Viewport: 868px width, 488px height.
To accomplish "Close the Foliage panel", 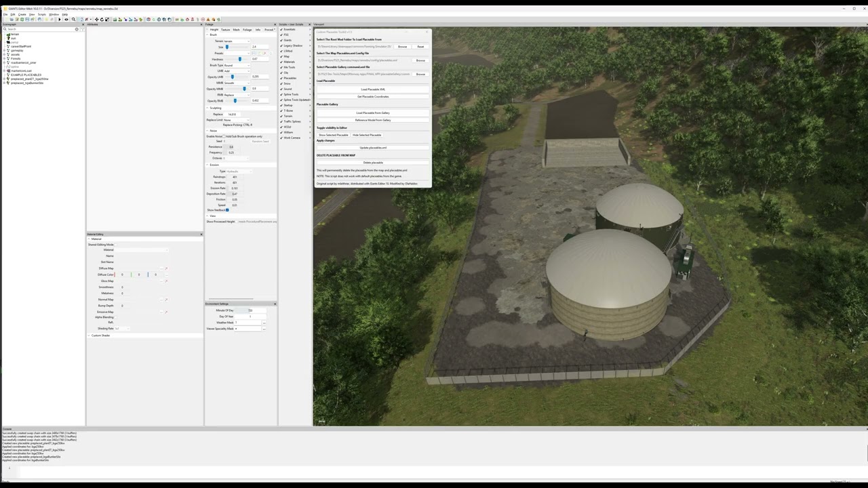I will 275,24.
